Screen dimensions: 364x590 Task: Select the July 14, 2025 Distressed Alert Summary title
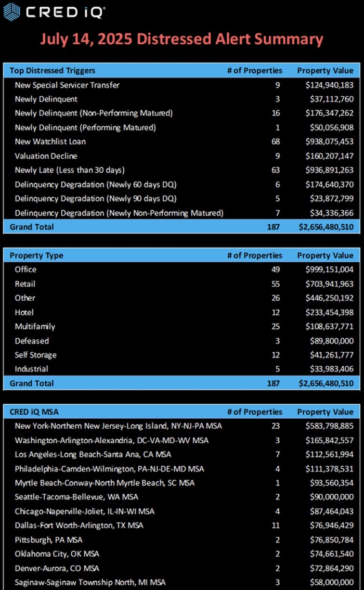181,39
